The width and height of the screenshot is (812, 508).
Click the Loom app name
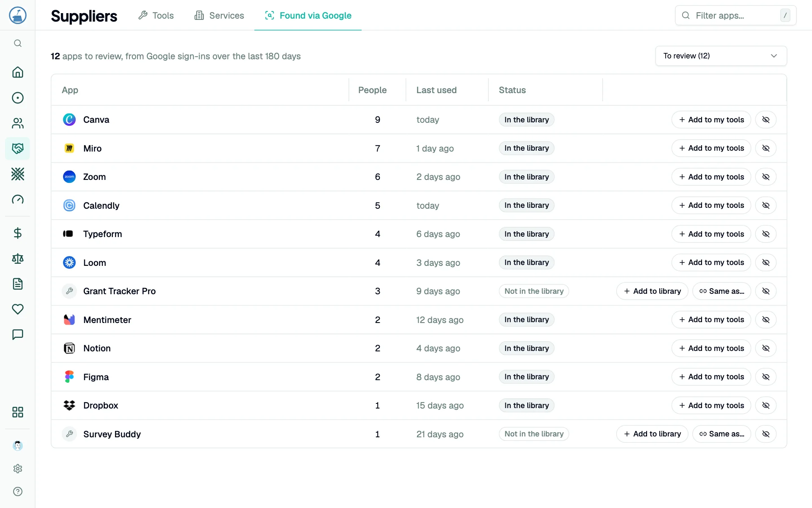coord(95,263)
